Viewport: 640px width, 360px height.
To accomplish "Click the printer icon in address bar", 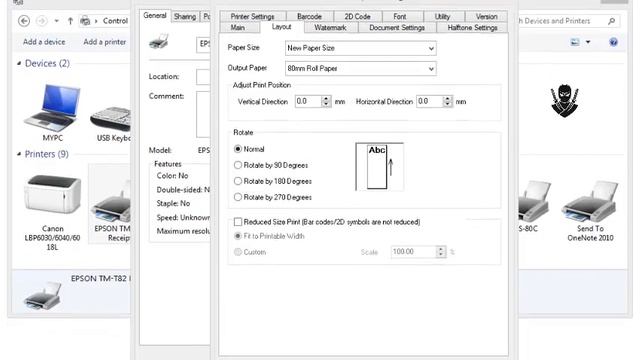I will (x=85, y=20).
